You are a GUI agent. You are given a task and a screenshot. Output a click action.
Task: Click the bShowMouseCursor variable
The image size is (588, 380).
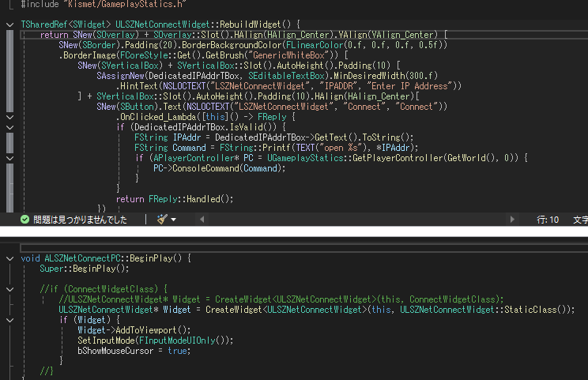115,351
